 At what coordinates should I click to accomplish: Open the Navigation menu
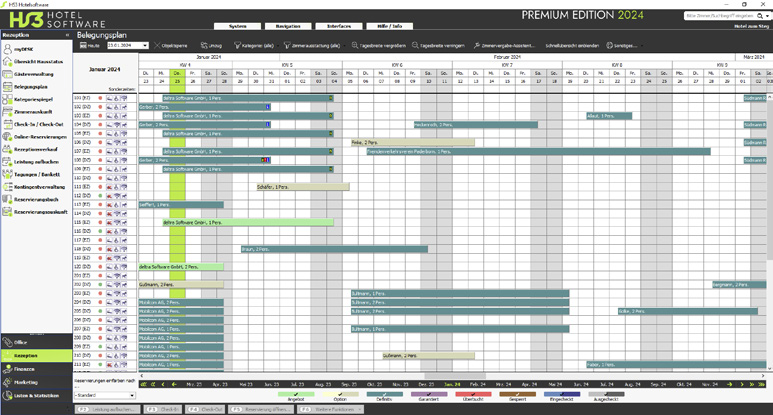(x=288, y=26)
